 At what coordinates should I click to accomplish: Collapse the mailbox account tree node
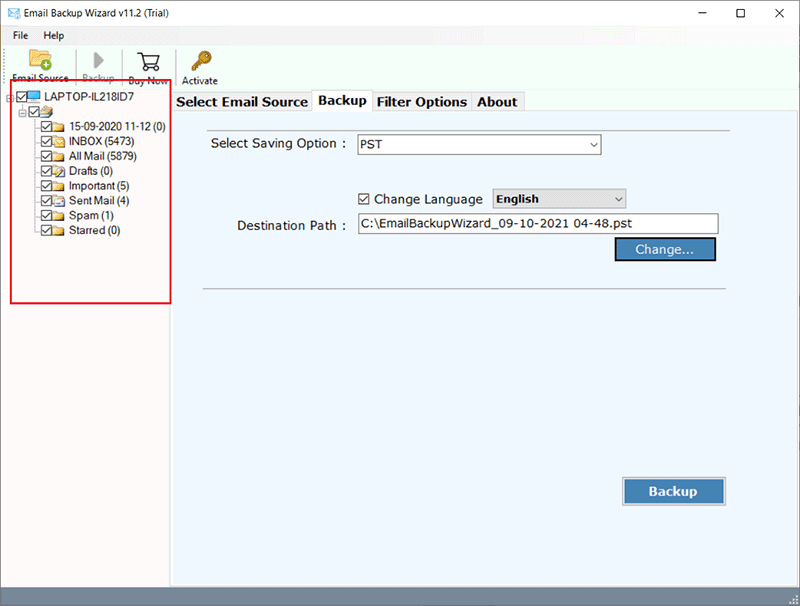[22, 111]
